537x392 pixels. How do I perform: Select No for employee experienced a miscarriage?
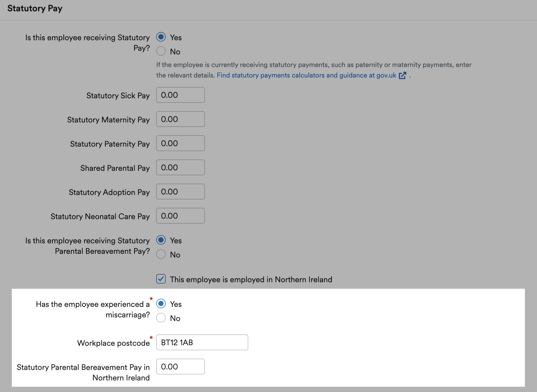[161, 318]
